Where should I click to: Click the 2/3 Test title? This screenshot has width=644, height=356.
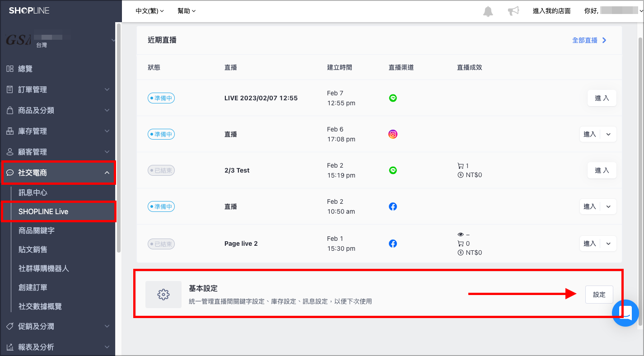(x=237, y=170)
